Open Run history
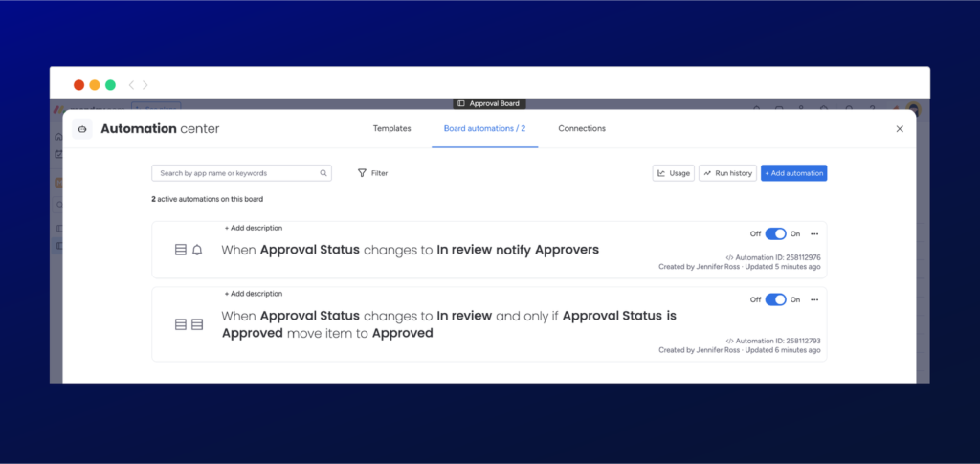 (727, 173)
